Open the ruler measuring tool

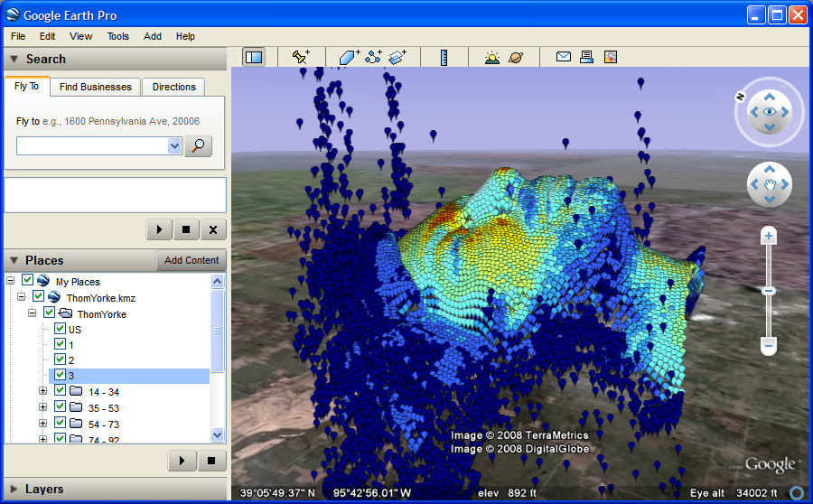click(x=444, y=57)
